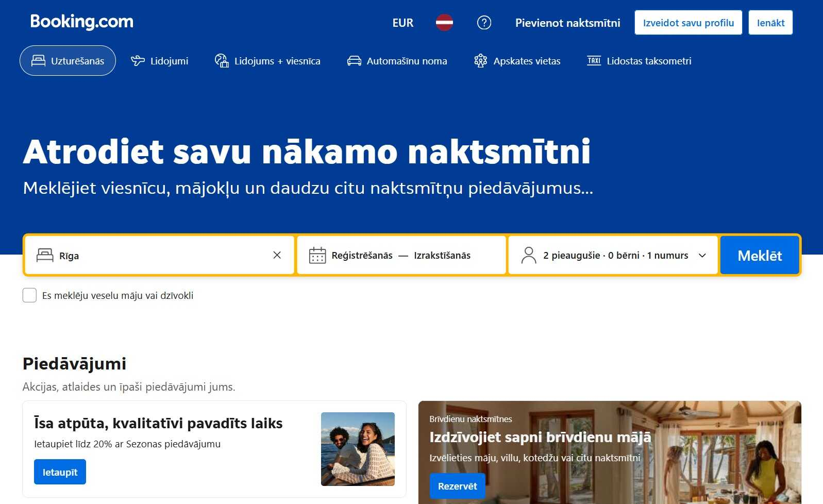This screenshot has height=504, width=823.
Task: Click the taxi icon beside Lidostas taksometri
Action: click(594, 61)
